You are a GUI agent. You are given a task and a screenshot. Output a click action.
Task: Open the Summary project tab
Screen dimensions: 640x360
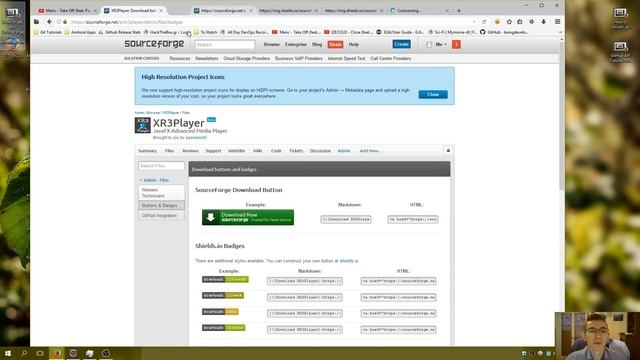[147, 151]
